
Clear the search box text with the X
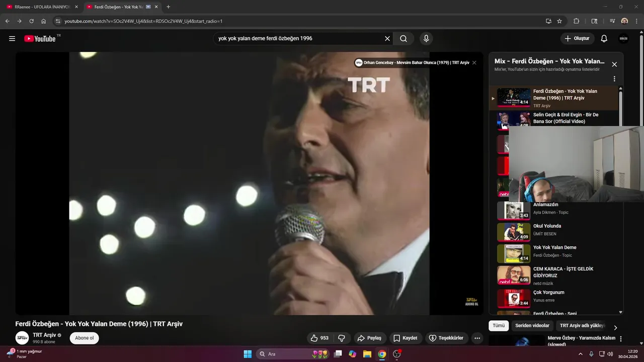point(387,39)
